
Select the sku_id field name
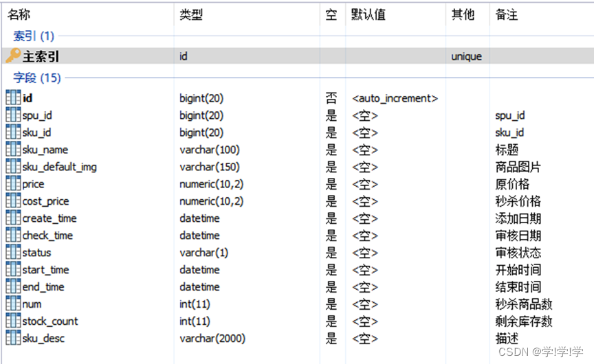coord(36,133)
